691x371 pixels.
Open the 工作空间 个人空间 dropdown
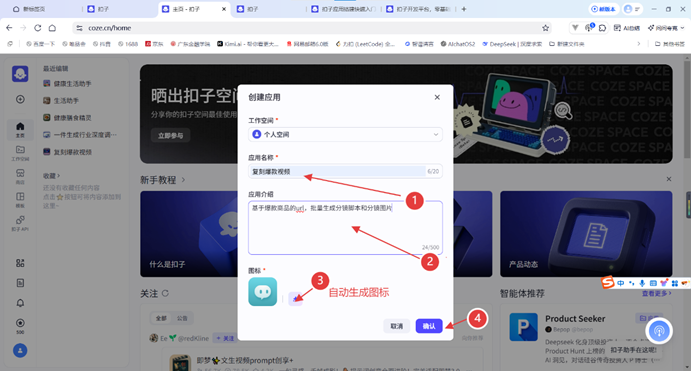tap(345, 134)
